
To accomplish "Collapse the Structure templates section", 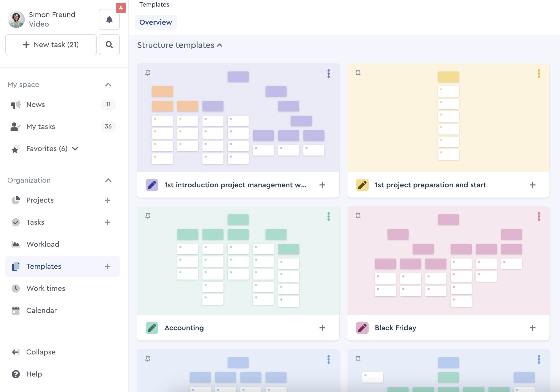I will click(x=220, y=45).
